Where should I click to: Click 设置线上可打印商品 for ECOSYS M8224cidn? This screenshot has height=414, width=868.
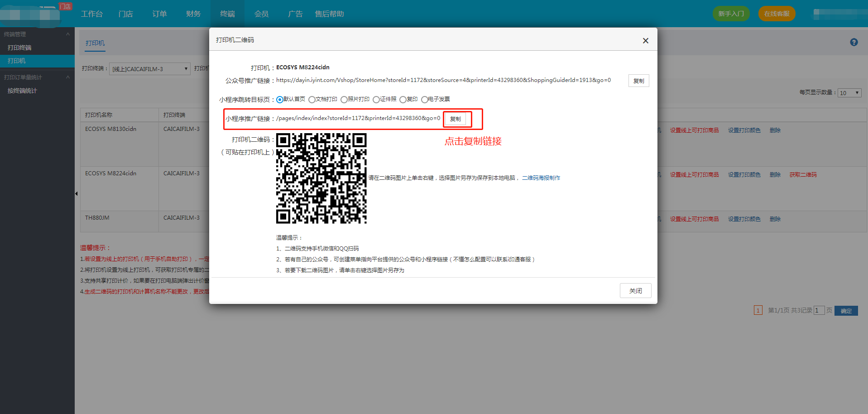(694, 174)
